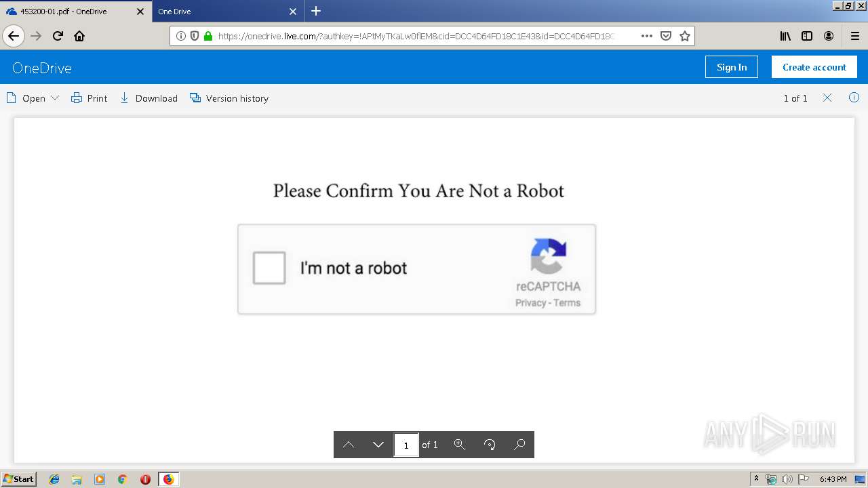The image size is (868, 488).
Task: Open page actions three-dot menu
Action: 647,36
